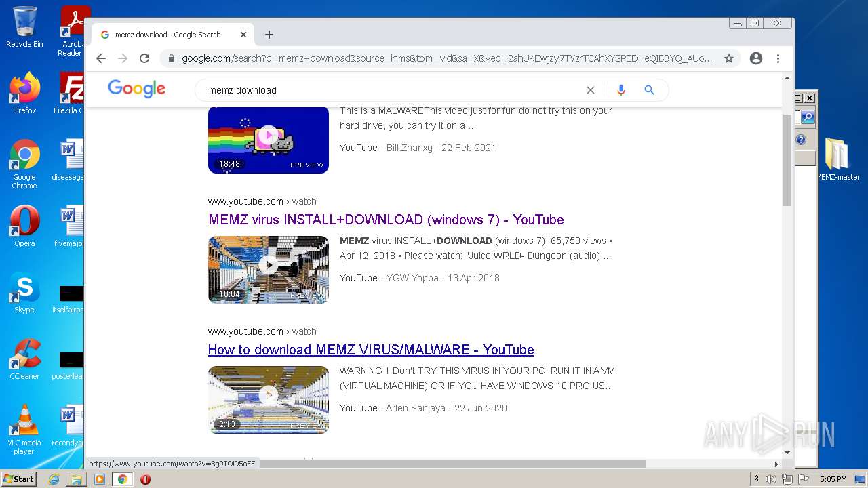Screen dimensions: 868x488
Task: Open Internet Explorer from taskbar
Action: [x=54, y=479]
